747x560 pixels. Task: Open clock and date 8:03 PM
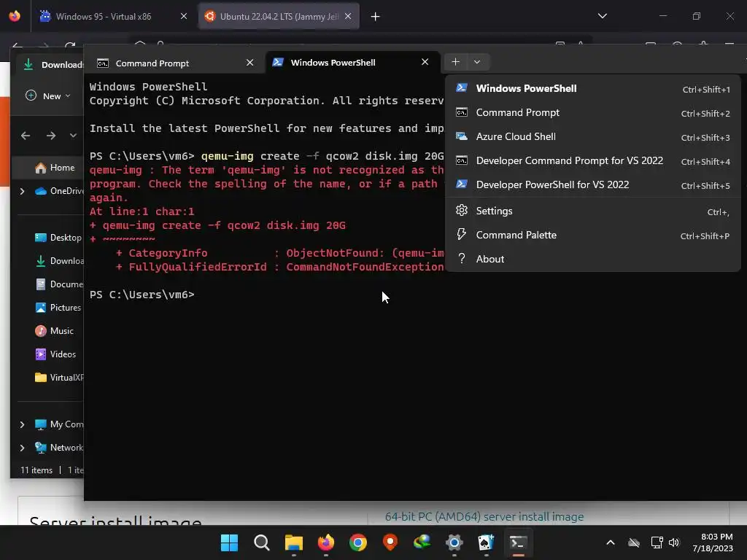point(713,542)
